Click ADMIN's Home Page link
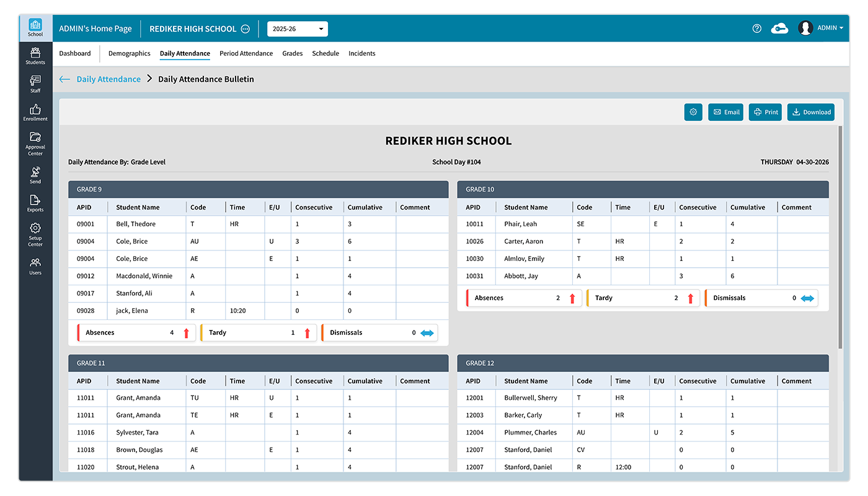 pyautogui.click(x=95, y=29)
